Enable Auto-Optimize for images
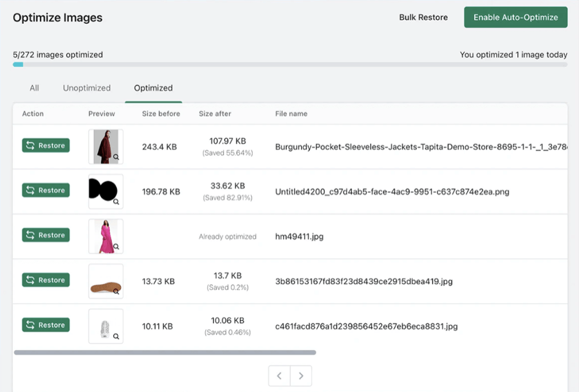579x392 pixels. coord(515,17)
